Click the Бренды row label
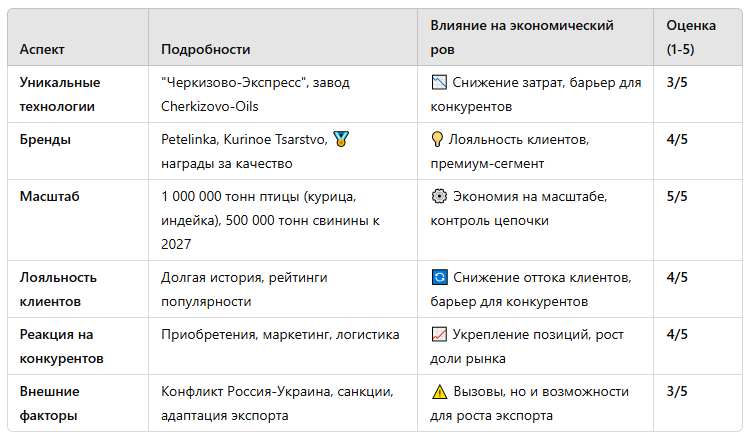Screen dimensions: 753x443 [x=45, y=139]
